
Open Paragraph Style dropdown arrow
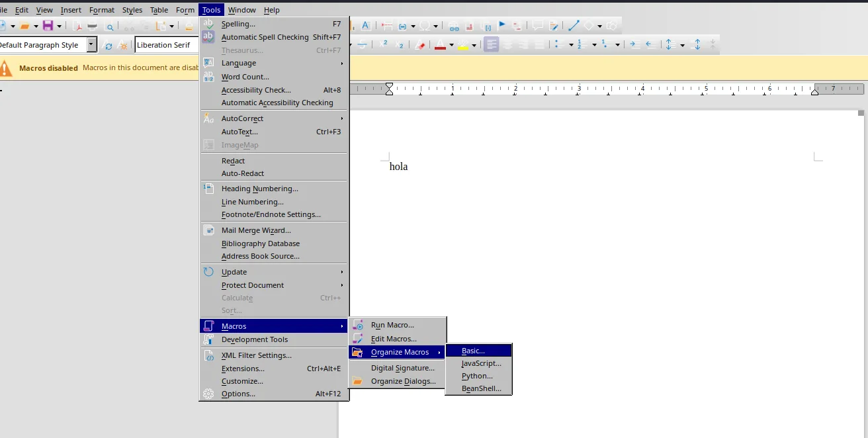tap(91, 45)
